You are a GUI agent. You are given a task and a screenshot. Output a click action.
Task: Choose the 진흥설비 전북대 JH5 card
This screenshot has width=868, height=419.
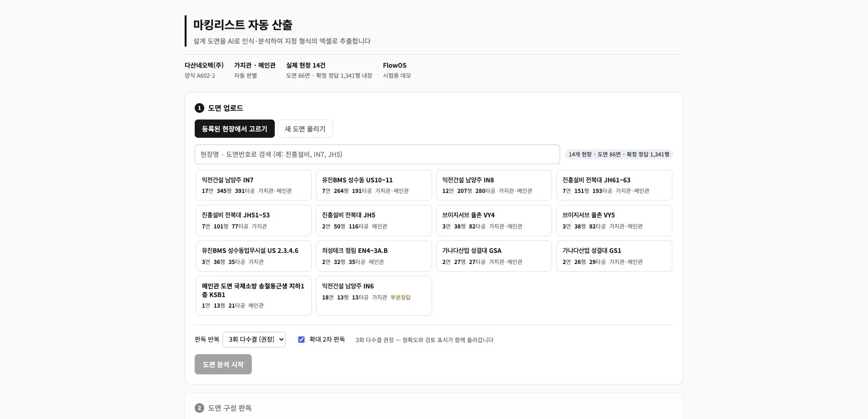coord(374,221)
